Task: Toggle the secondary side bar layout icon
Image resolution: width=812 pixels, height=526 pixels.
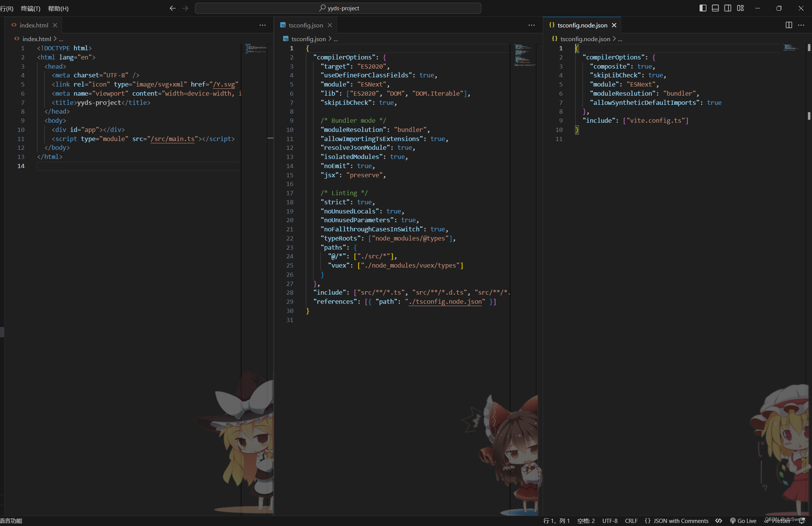Action: [x=728, y=8]
